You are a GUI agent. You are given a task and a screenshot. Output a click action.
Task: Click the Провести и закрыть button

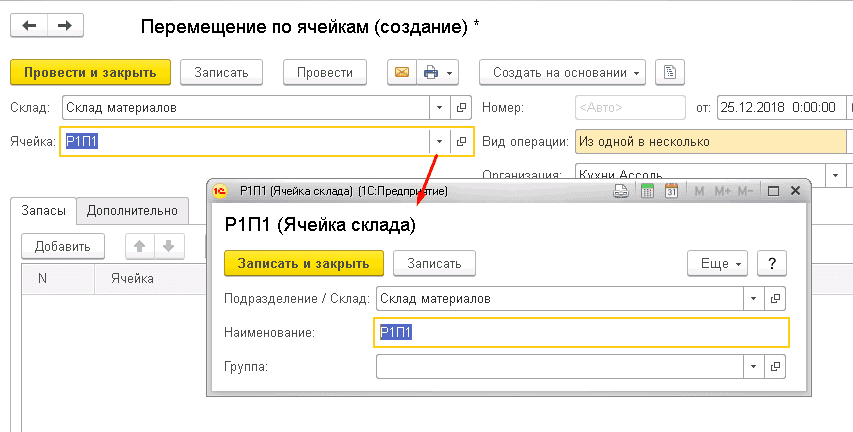point(90,72)
